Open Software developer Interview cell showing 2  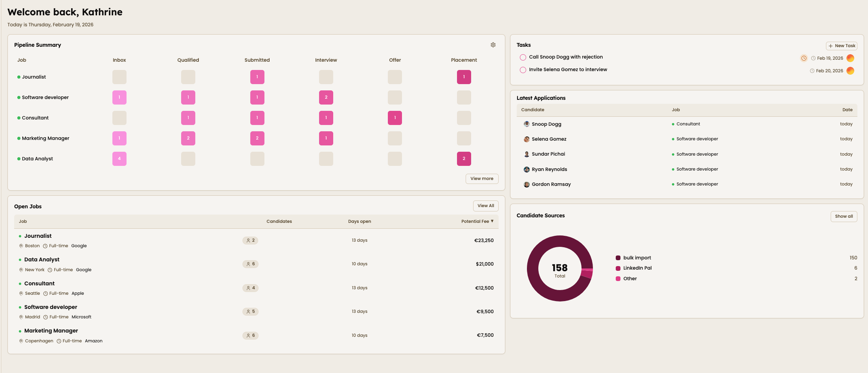(x=326, y=97)
